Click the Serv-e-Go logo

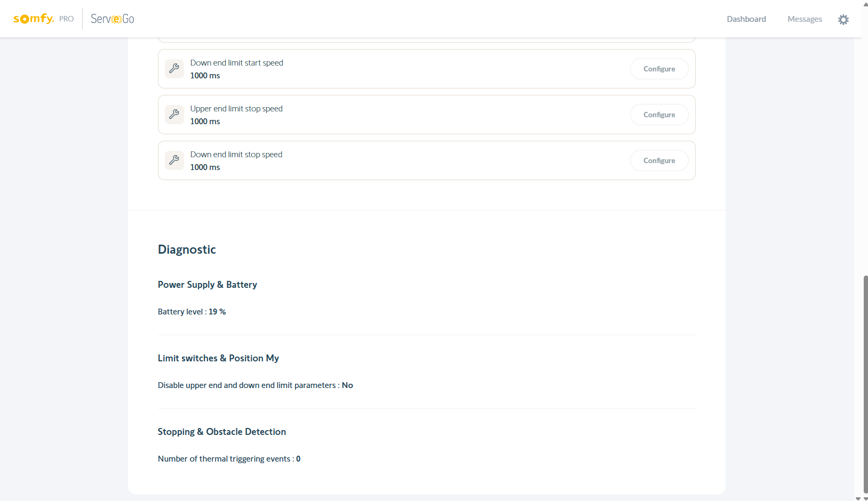point(112,19)
